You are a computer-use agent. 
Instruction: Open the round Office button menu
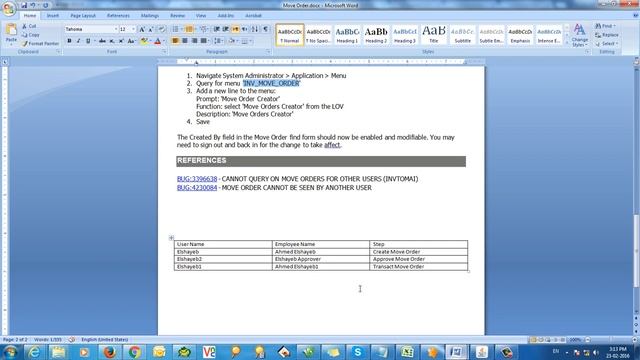[8, 8]
